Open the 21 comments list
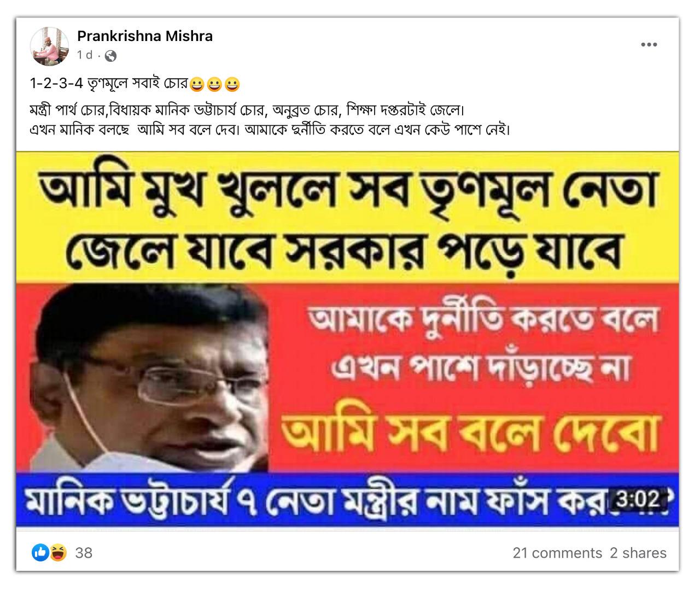The image size is (700, 596). (x=557, y=553)
